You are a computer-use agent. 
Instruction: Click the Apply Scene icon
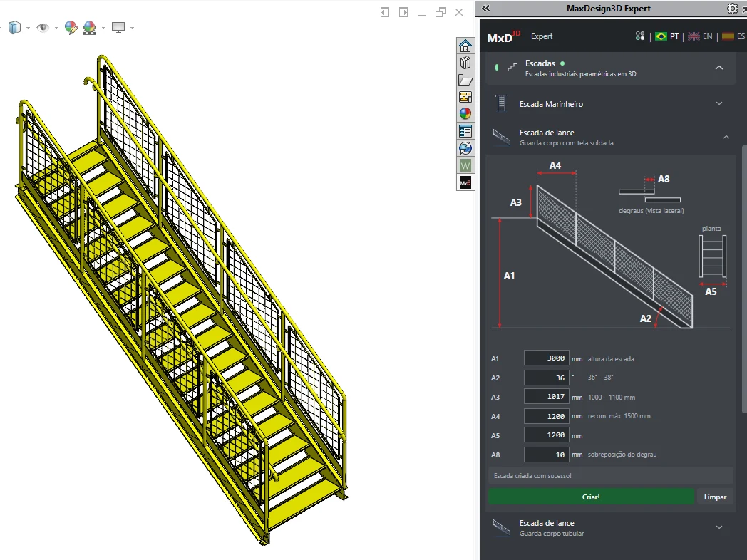coord(90,28)
